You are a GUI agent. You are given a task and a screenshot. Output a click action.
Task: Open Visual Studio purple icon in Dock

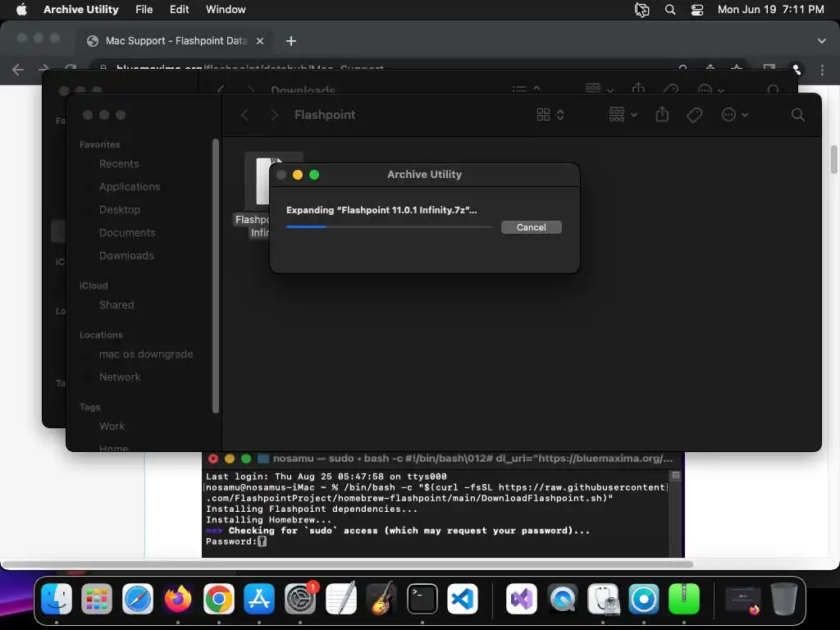pos(522,598)
